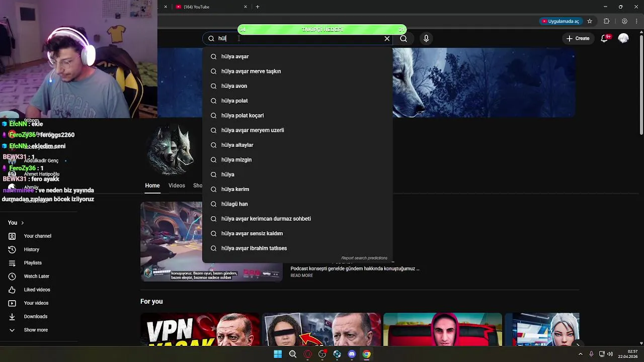The width and height of the screenshot is (644, 362).
Task: Choose suggestion 'hülya avon'
Action: (297, 86)
